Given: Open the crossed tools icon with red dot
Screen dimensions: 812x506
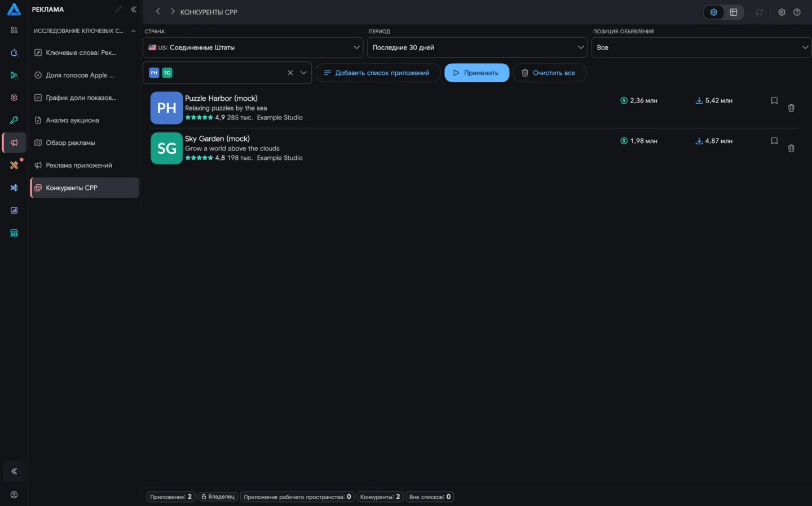Looking at the screenshot, I should pyautogui.click(x=14, y=165).
